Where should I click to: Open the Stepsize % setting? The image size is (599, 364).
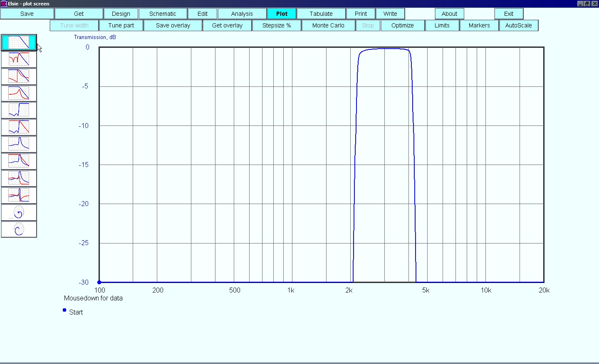click(x=277, y=25)
